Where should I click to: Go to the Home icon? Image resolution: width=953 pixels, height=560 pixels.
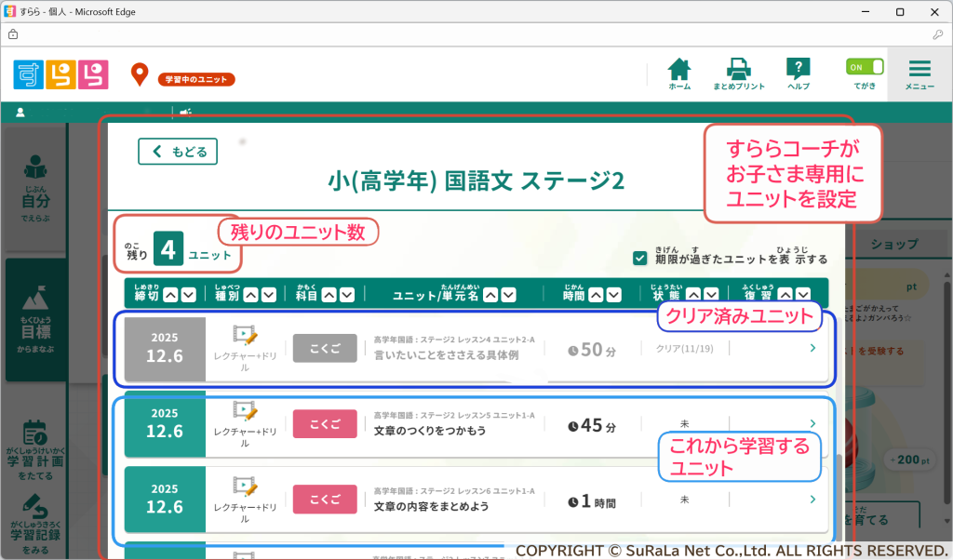click(x=679, y=71)
